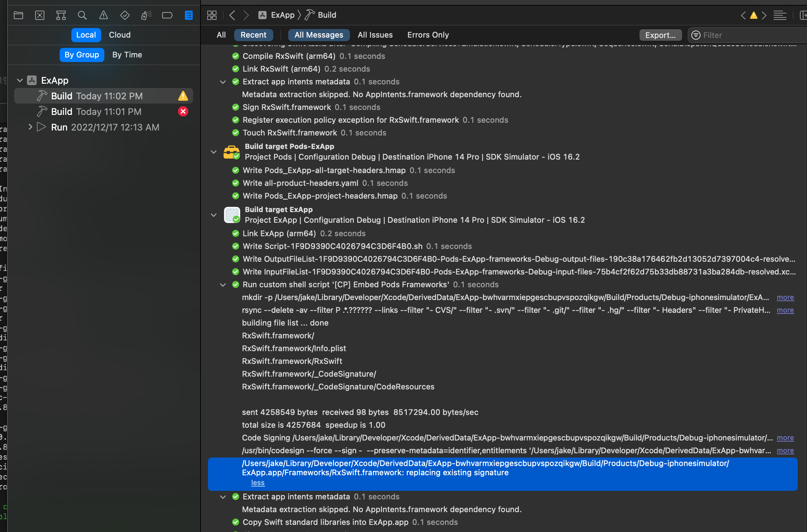Jump to next issue arrow

(764, 15)
